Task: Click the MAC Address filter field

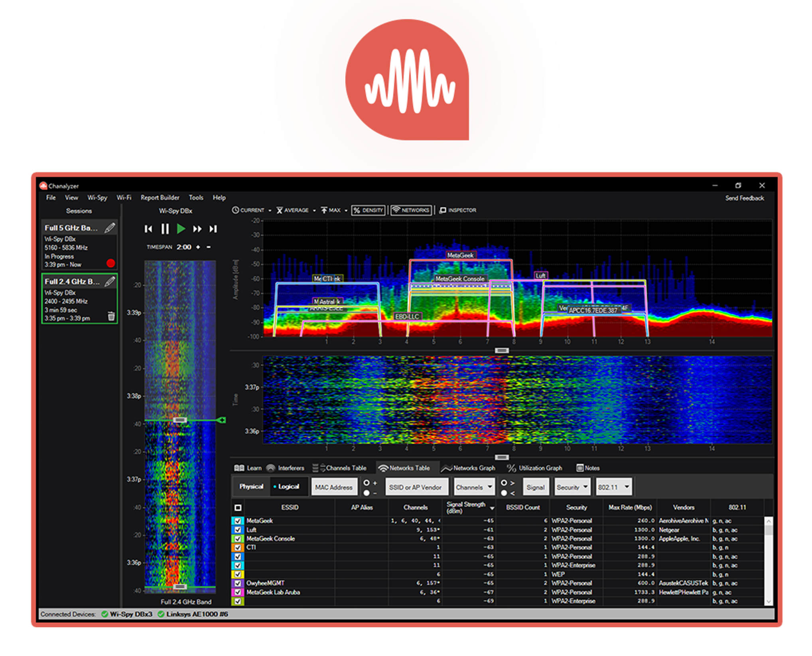Action: pos(334,487)
